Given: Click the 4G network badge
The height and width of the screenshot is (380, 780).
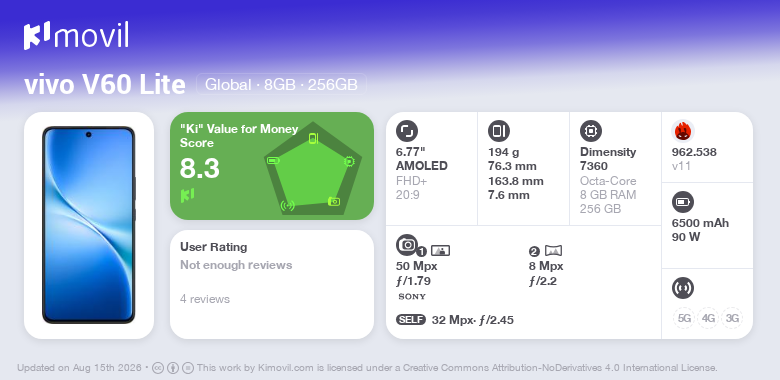Looking at the screenshot, I should (708, 318).
